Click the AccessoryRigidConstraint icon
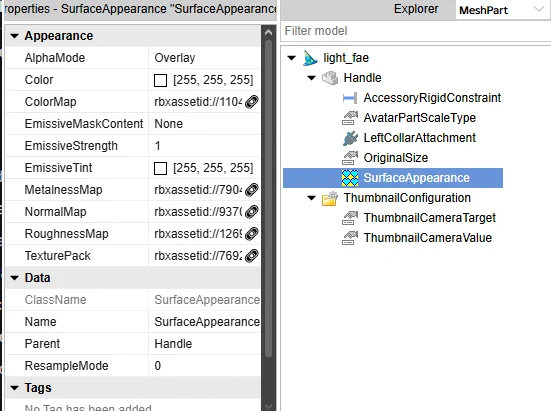The width and height of the screenshot is (551, 411). (x=350, y=98)
